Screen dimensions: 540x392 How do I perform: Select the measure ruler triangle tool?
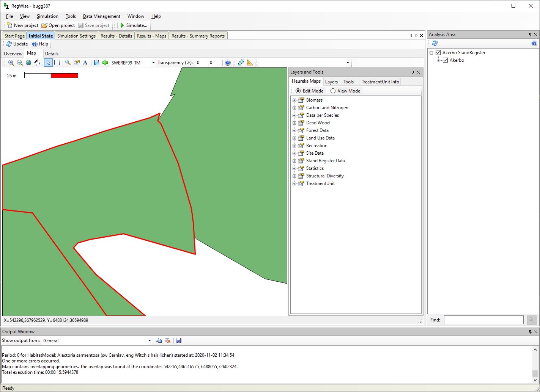coord(250,63)
